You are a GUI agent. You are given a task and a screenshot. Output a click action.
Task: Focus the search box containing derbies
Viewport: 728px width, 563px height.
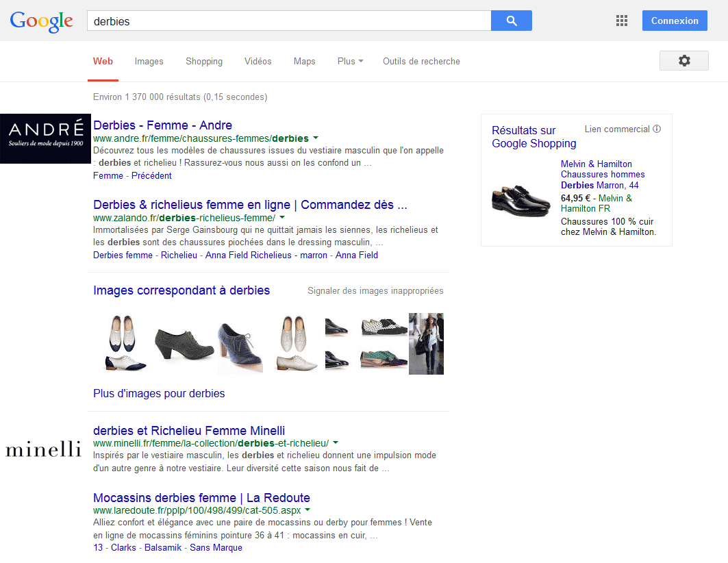pyautogui.click(x=289, y=21)
